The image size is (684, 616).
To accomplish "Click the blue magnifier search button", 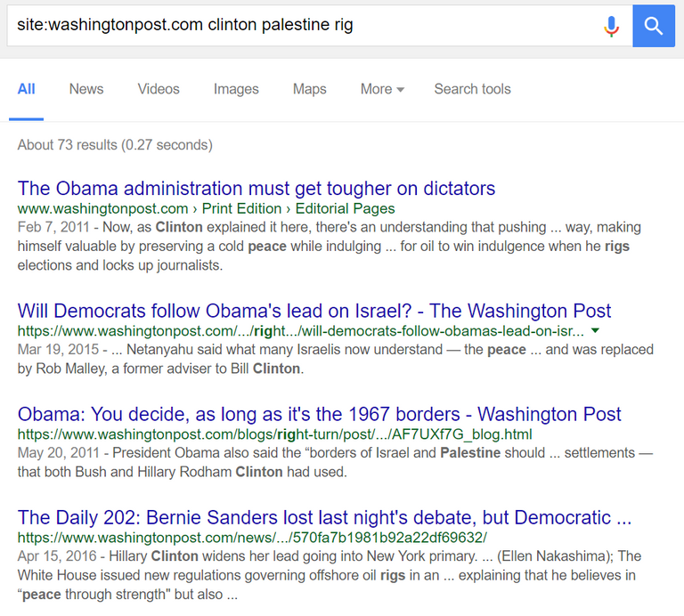I will click(654, 26).
